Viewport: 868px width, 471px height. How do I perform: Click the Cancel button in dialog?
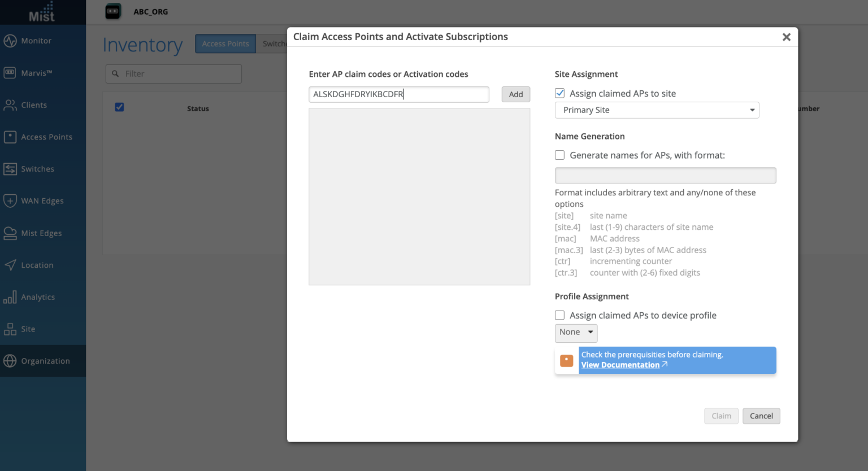point(761,416)
